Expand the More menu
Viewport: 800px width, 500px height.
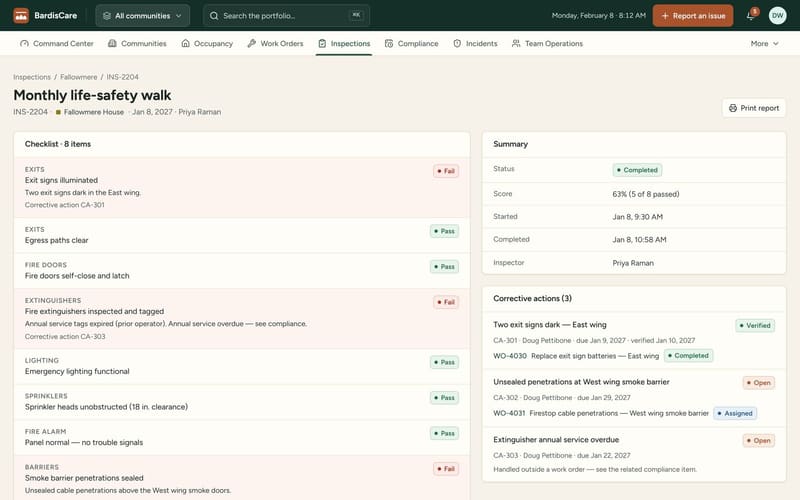pyautogui.click(x=764, y=43)
